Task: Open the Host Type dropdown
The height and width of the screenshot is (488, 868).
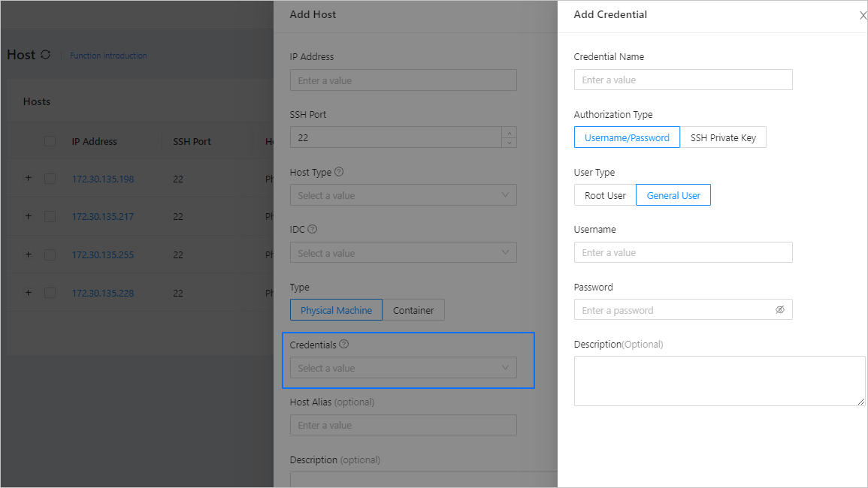Action: click(x=403, y=195)
